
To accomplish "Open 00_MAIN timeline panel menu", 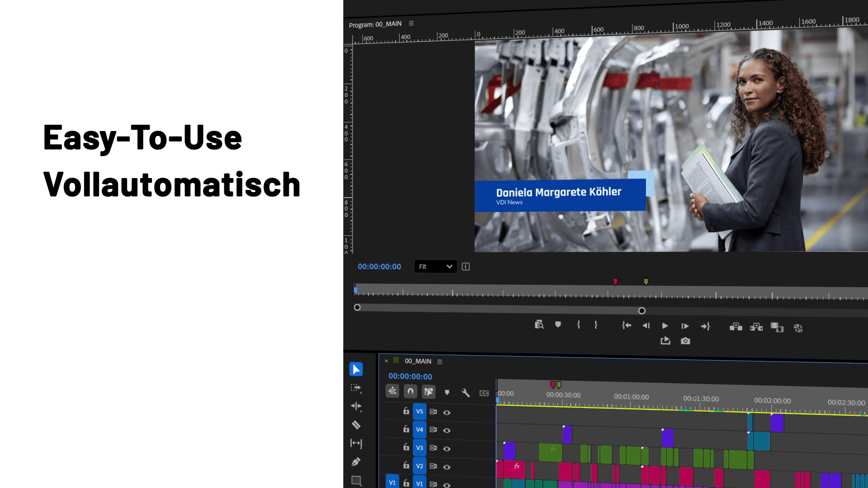I will 440,362.
